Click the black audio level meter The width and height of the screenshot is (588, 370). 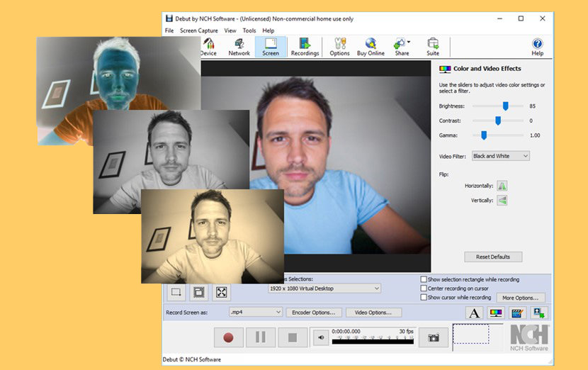pyautogui.click(x=373, y=342)
